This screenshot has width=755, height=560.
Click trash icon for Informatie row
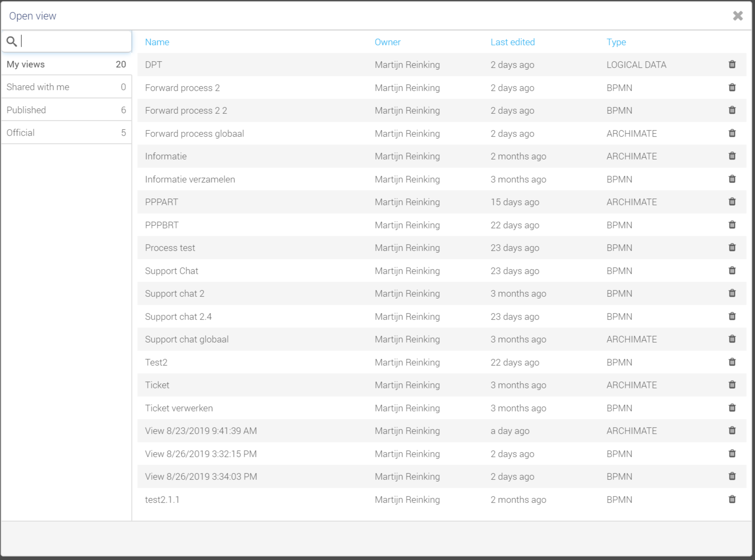pyautogui.click(x=732, y=156)
